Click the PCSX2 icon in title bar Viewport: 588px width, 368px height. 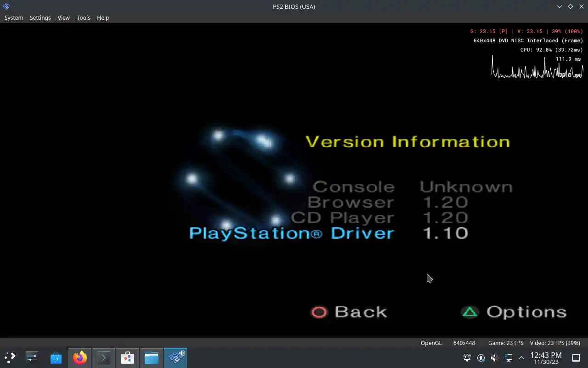[6, 6]
